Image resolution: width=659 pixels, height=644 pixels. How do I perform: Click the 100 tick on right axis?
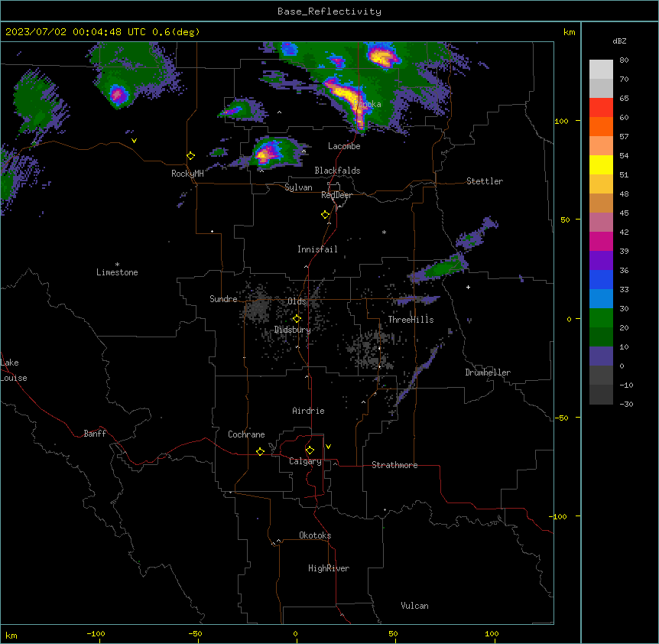561,121
